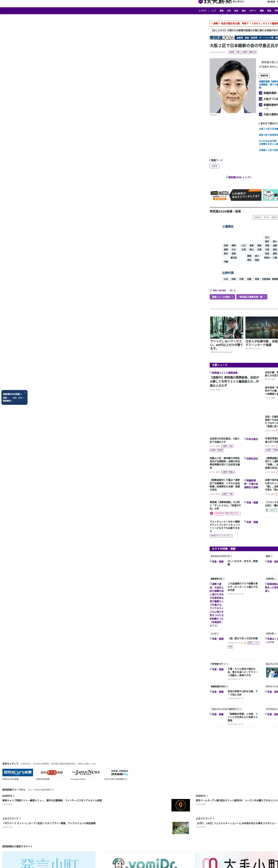Click the #選挙・大阪 tag
The image size is (278, 868).
pyautogui.click(x=234, y=52)
